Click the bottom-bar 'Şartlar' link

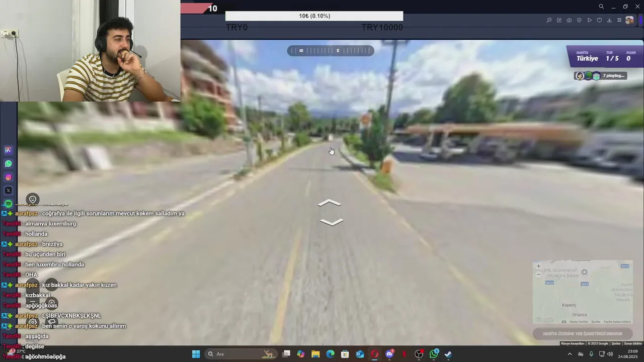coord(616,343)
